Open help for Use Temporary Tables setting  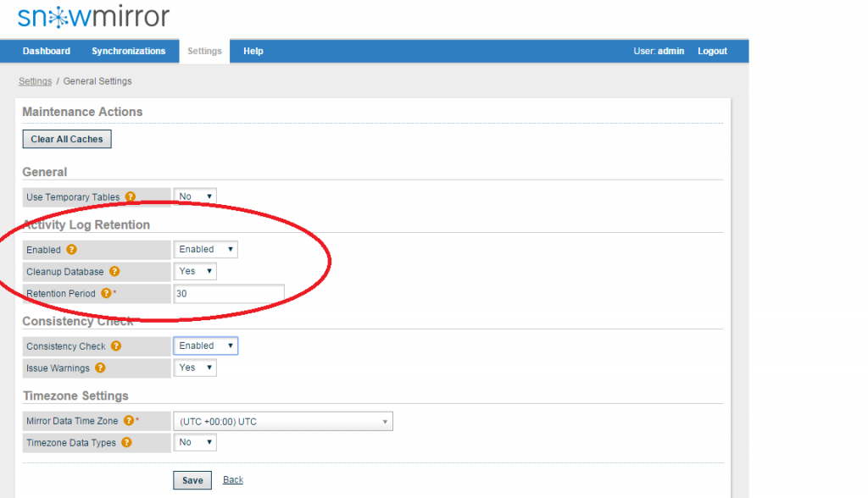tap(130, 196)
